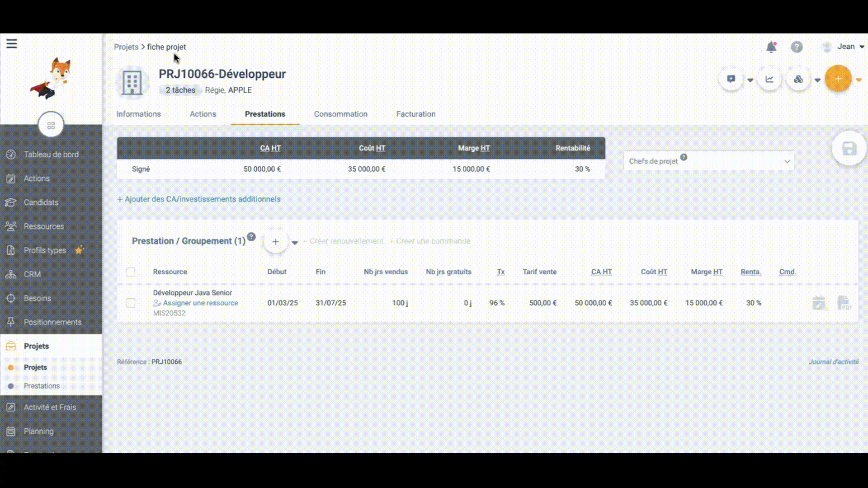Open the statistics chart icon button
This screenshot has width=868, height=488.
click(769, 80)
